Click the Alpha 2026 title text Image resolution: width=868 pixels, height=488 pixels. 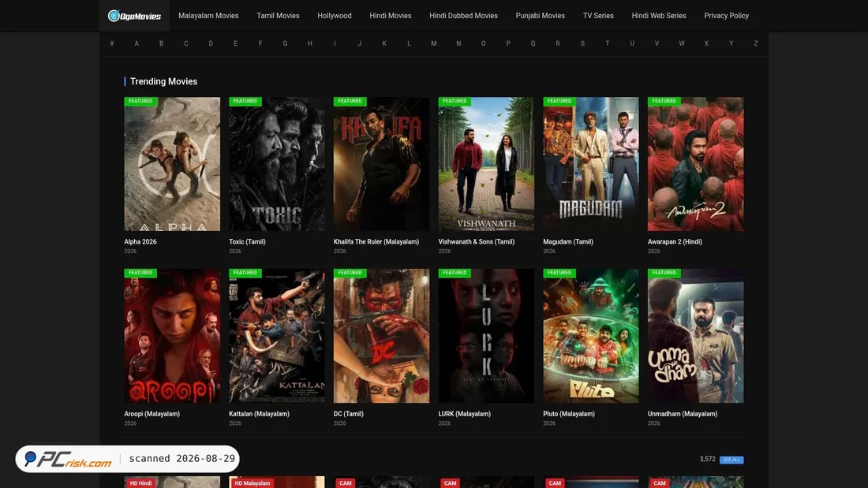click(x=140, y=242)
